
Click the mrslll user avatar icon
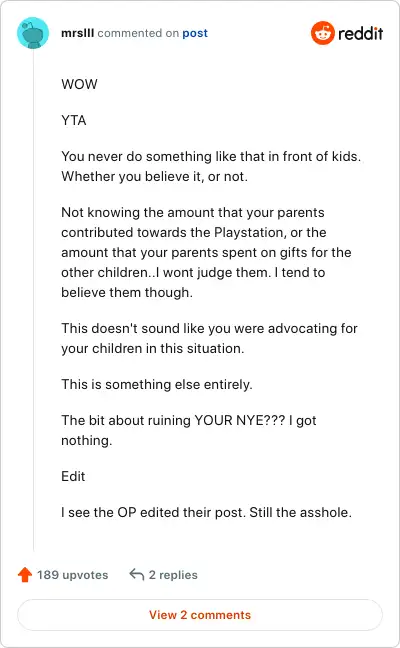(33, 33)
